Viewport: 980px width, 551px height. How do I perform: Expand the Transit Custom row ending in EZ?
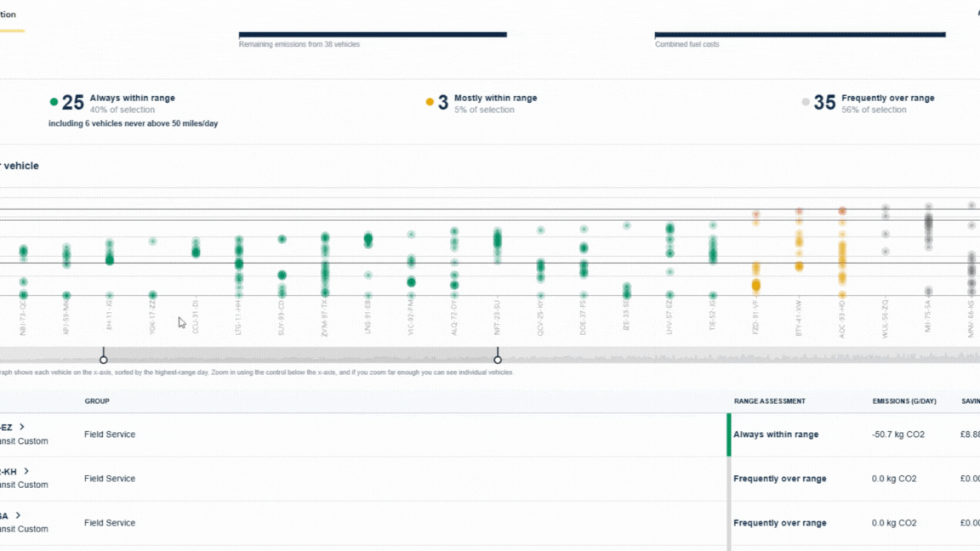(20, 428)
